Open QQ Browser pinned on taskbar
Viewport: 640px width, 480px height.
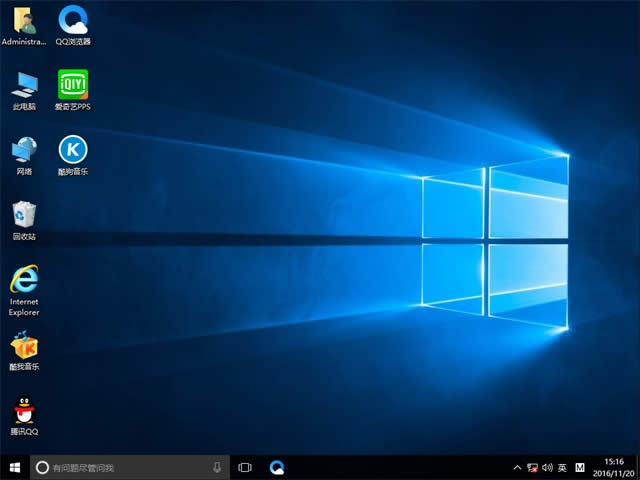(x=277, y=467)
